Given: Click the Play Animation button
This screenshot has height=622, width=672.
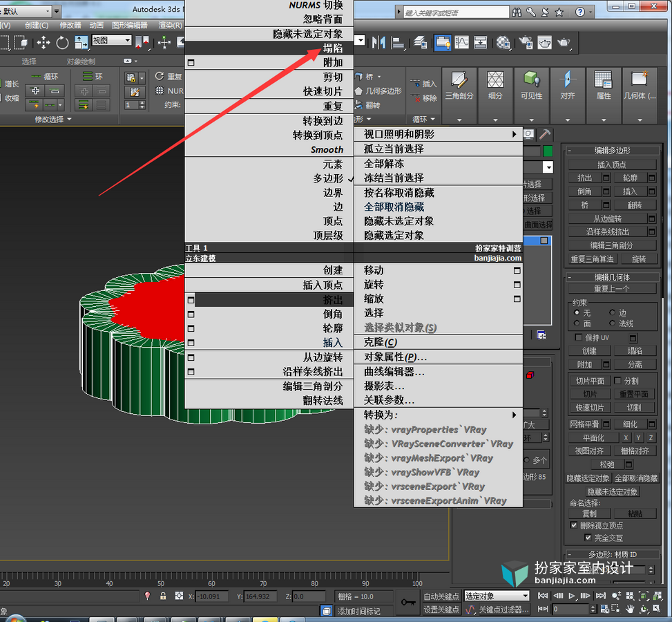Looking at the screenshot, I should pyautogui.click(x=571, y=596).
